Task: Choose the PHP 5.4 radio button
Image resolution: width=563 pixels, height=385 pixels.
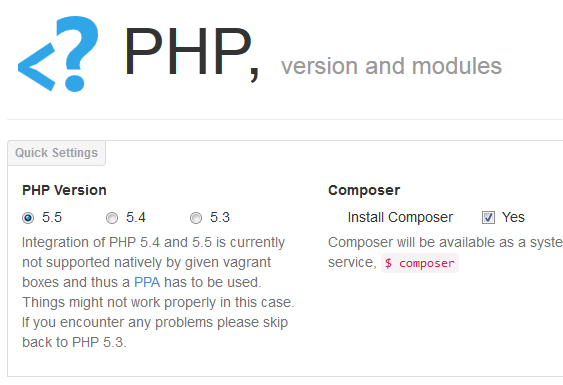Action: point(112,218)
